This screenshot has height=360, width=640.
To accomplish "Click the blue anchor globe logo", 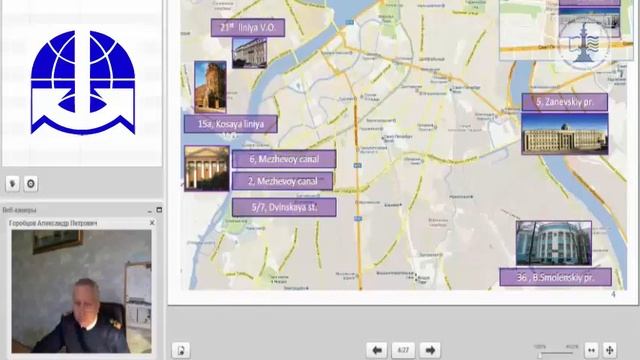I will tap(83, 82).
